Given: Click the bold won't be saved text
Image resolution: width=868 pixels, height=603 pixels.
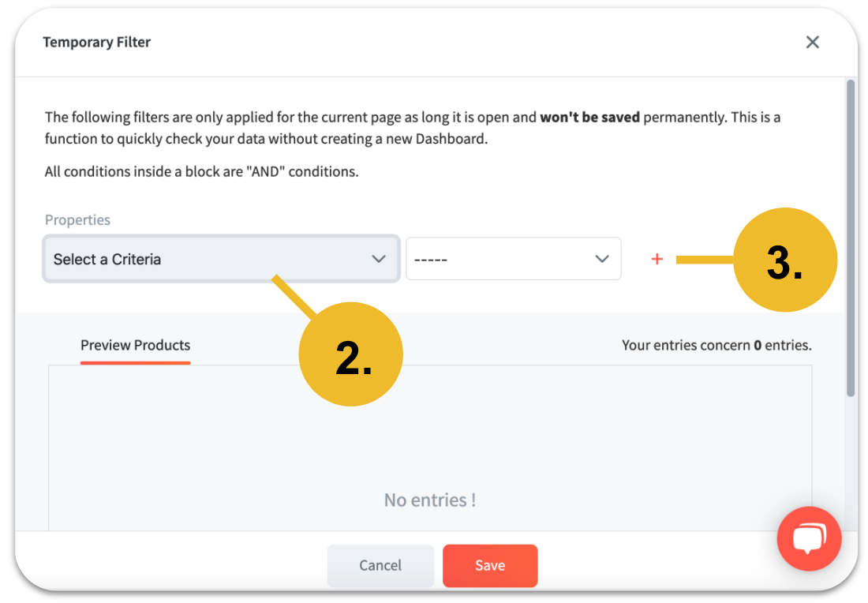Looking at the screenshot, I should click(590, 118).
